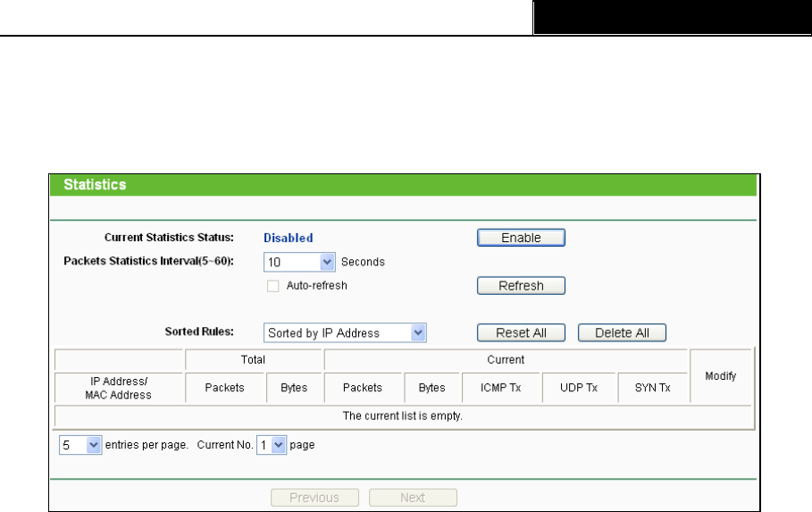Click the IP Address/MAC Address column header
The width and height of the screenshot is (812, 512).
pyautogui.click(x=119, y=388)
